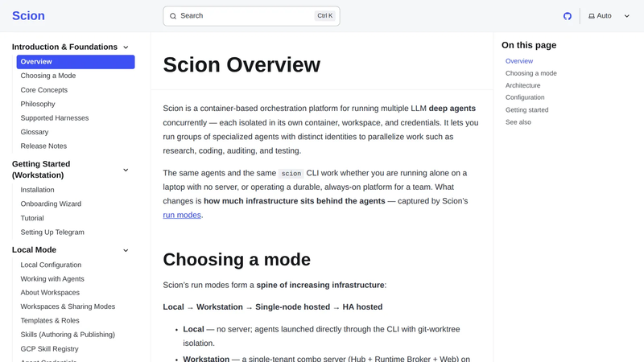
Task: Click the search magnifier icon
Action: click(x=173, y=16)
